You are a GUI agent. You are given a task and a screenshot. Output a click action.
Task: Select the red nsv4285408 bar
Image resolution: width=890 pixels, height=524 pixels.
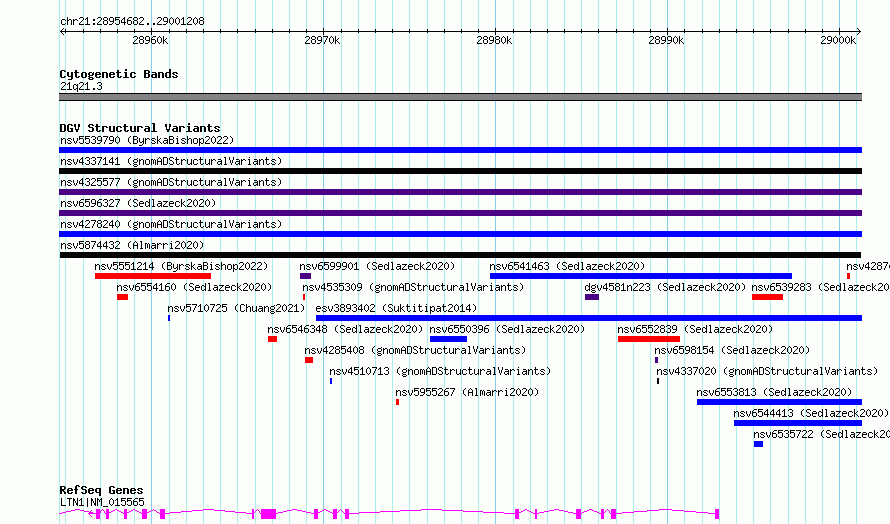pos(309,360)
